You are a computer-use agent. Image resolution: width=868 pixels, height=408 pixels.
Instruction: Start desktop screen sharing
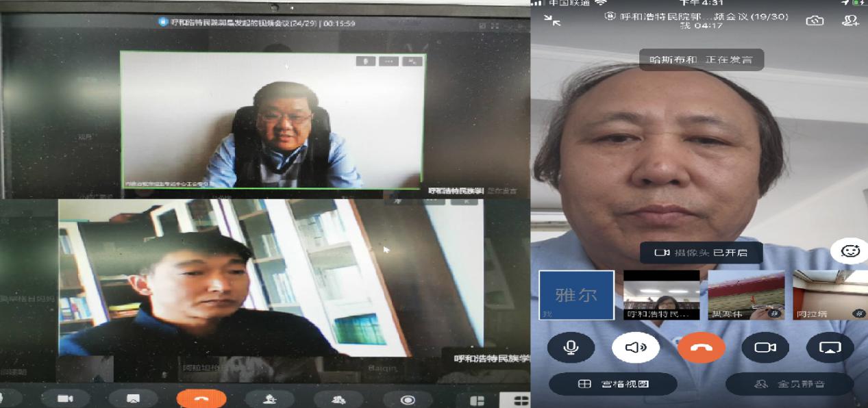[x=133, y=399]
